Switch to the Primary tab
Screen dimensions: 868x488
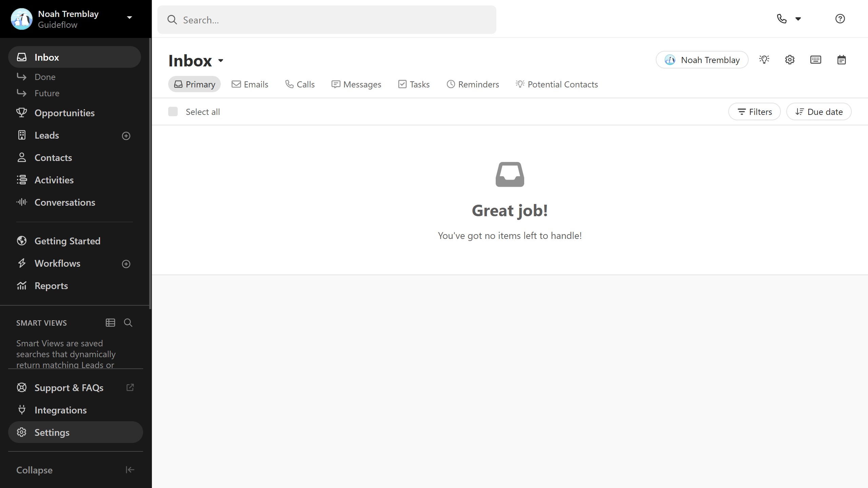pyautogui.click(x=194, y=84)
